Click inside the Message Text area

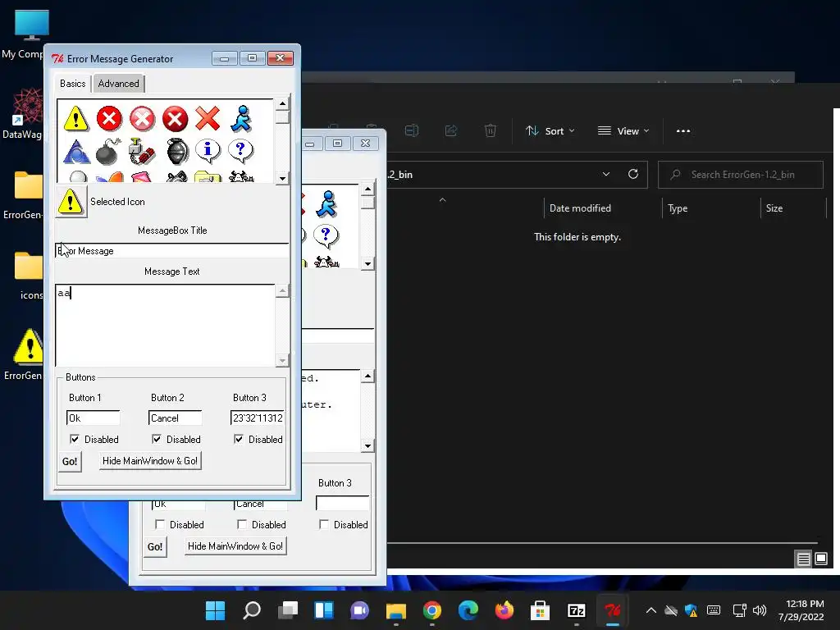pos(166,326)
